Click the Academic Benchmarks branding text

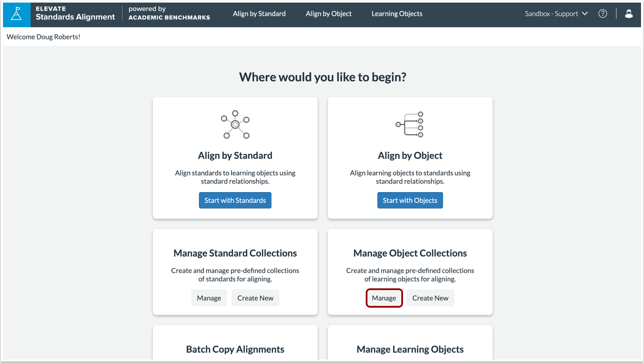pyautogui.click(x=169, y=17)
